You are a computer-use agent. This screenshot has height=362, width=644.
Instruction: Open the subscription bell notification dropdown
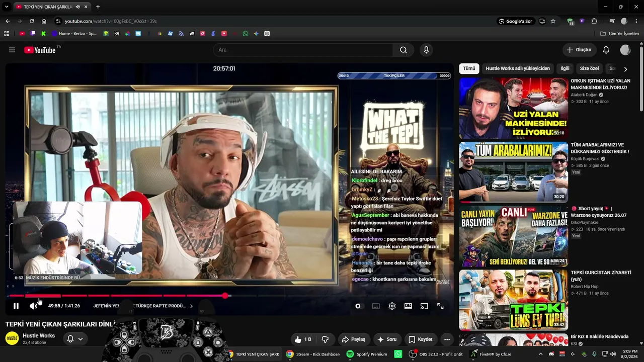(x=75, y=339)
